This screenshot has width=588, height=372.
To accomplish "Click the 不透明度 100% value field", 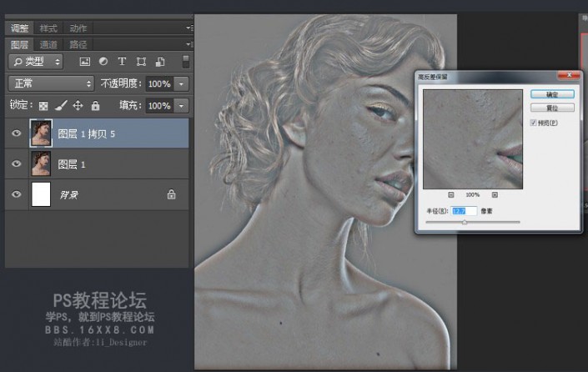I will pos(159,83).
